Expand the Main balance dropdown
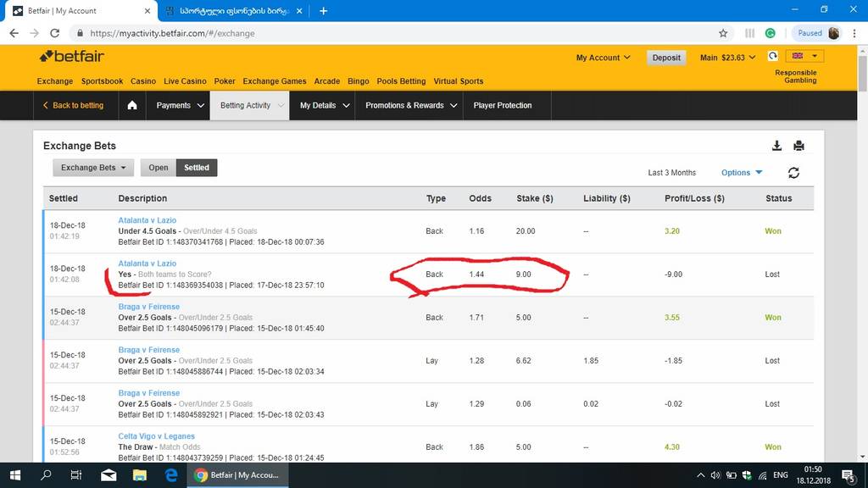The height and width of the screenshot is (488, 868). tap(727, 58)
